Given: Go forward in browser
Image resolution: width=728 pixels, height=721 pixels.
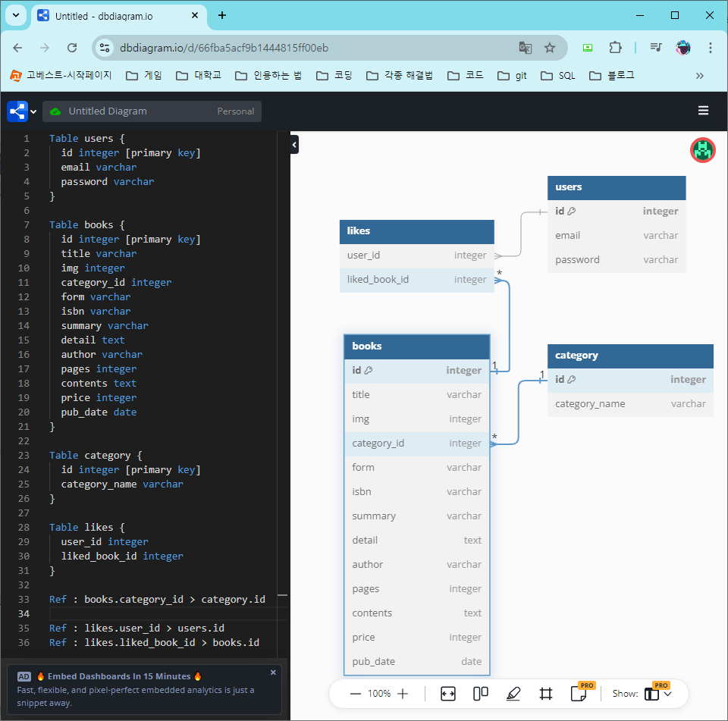Looking at the screenshot, I should [45, 48].
